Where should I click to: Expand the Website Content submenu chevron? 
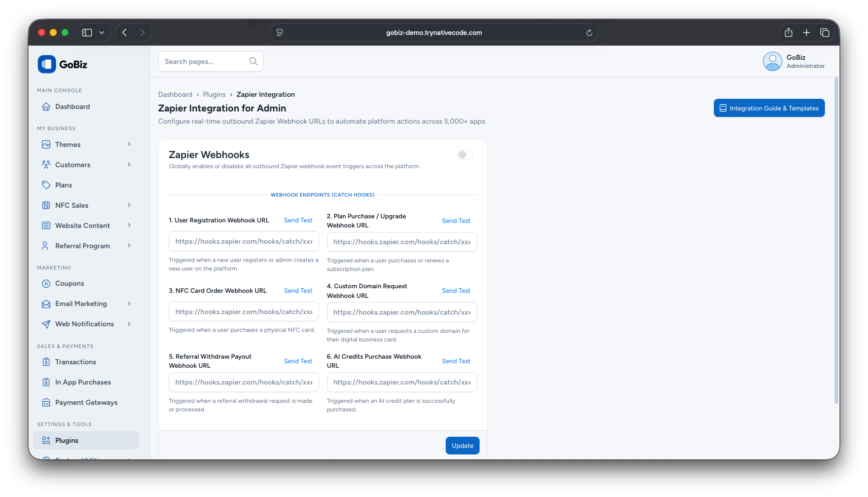[x=129, y=225]
